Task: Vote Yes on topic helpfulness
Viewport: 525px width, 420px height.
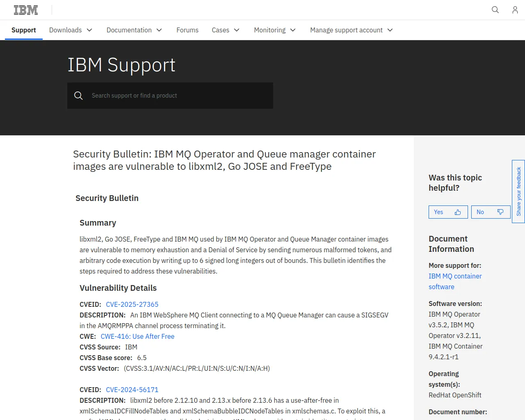Action: click(x=448, y=212)
